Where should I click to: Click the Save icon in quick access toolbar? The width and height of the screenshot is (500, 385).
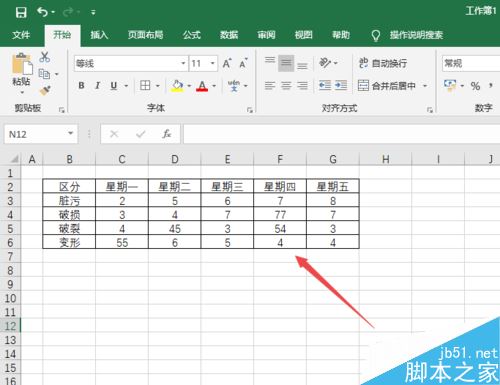tap(21, 13)
